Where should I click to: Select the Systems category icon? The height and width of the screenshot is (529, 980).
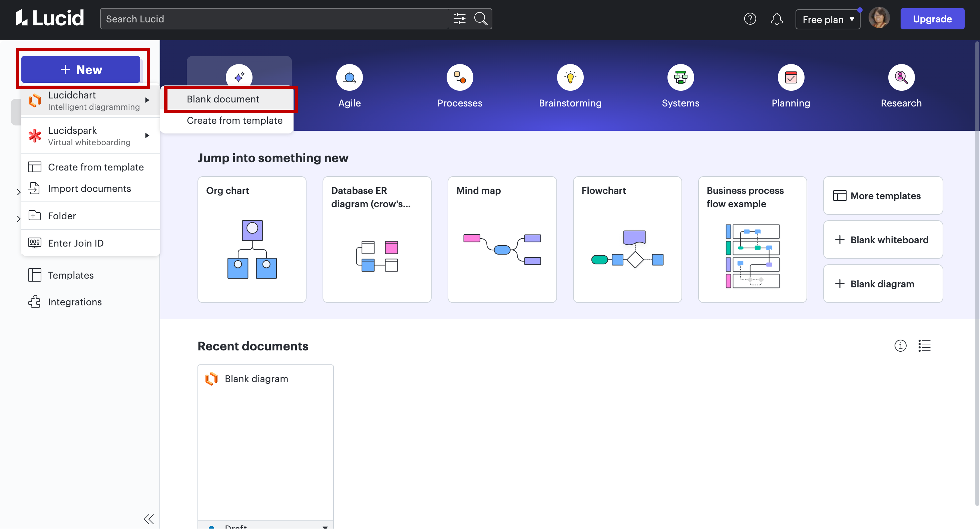(680, 77)
